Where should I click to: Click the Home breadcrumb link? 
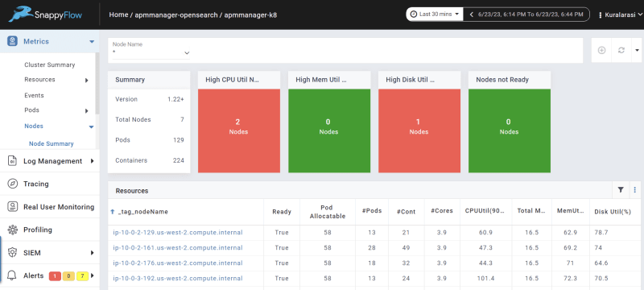click(118, 14)
